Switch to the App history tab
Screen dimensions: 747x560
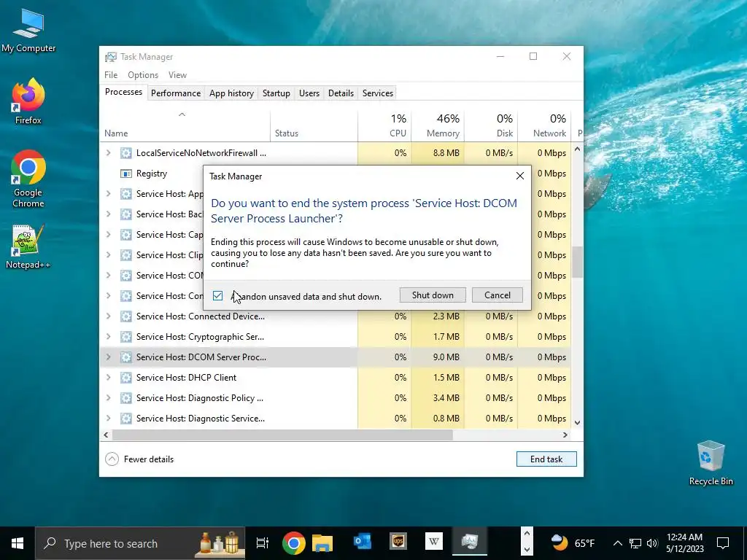point(231,93)
